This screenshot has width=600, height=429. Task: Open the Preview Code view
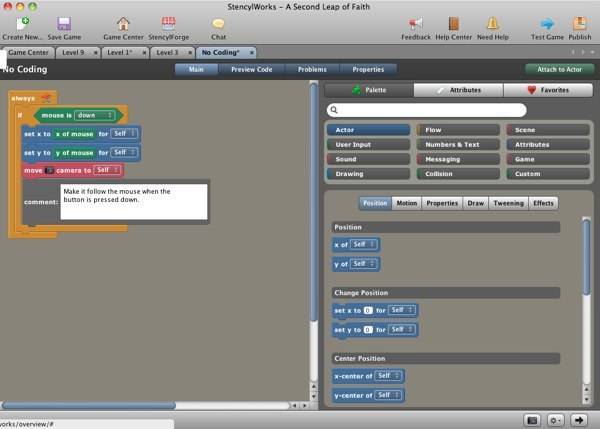[x=251, y=70]
